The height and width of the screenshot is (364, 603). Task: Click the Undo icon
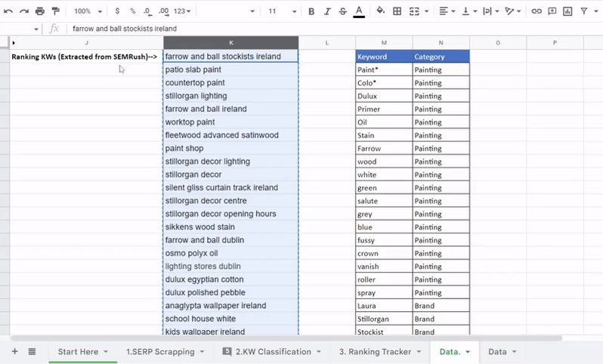coord(8,11)
